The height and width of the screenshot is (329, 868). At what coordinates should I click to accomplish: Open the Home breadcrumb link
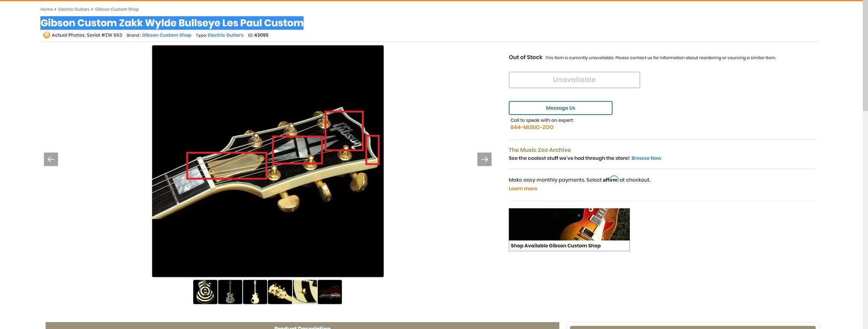coord(46,9)
